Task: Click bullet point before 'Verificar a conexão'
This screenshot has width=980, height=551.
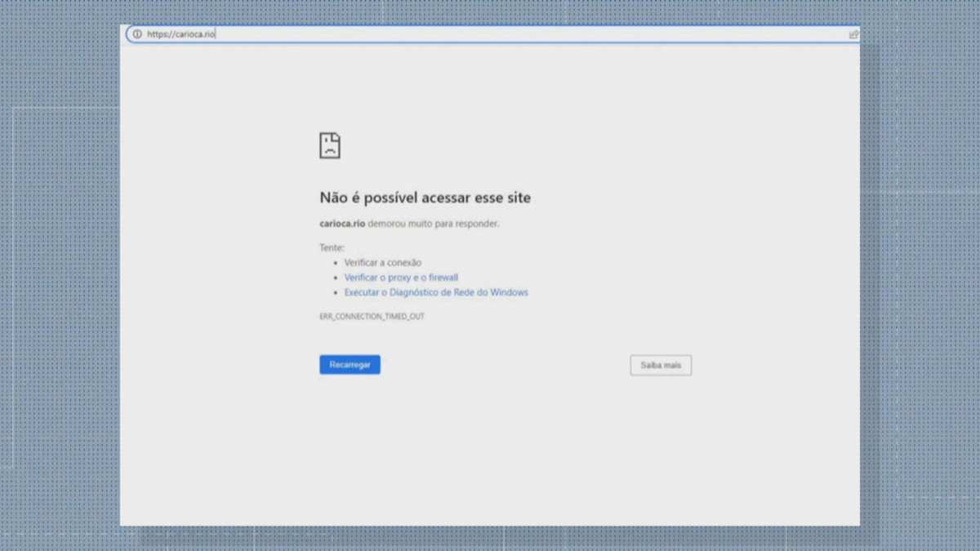Action: (336, 263)
